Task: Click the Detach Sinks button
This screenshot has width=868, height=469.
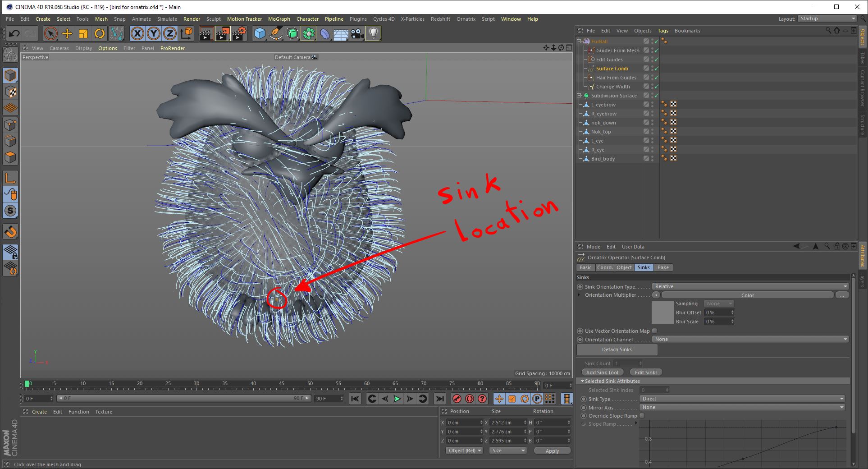Action: 617,349
